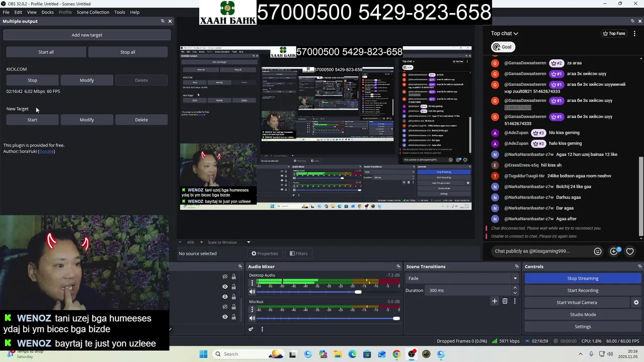Float the Audio Mixer dock

[x=398, y=266]
